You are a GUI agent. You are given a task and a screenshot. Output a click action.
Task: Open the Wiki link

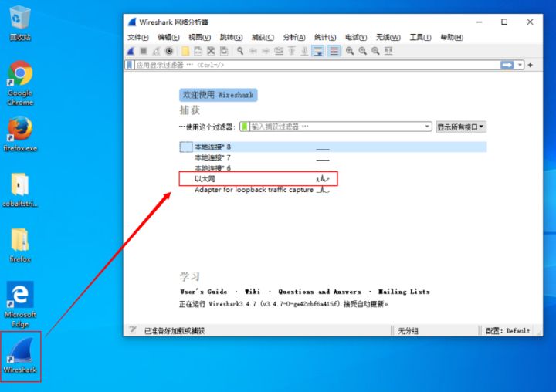tap(253, 292)
